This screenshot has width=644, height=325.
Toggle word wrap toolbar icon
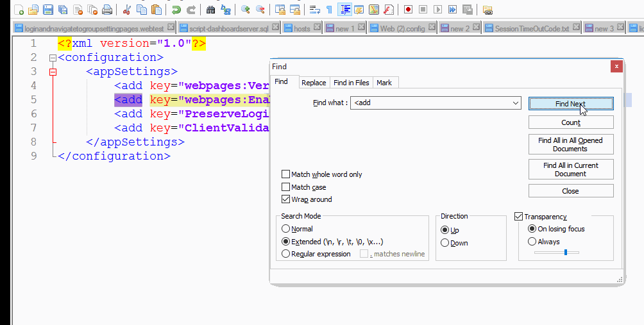314,10
